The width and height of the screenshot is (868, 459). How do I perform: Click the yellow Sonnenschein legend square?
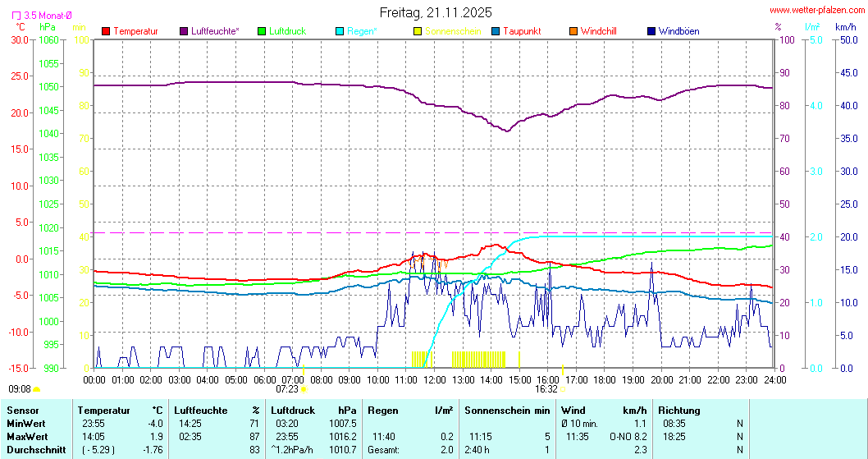[x=418, y=31]
